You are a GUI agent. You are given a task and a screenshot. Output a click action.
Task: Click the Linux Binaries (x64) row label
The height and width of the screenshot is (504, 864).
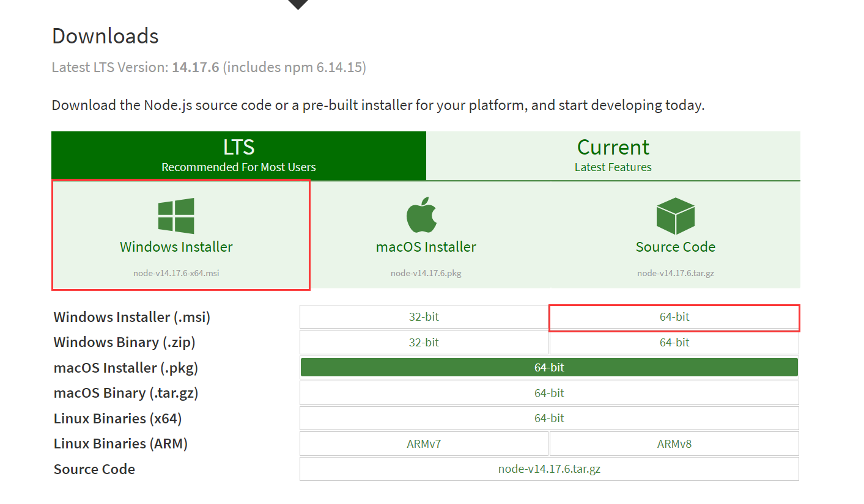[x=118, y=418]
